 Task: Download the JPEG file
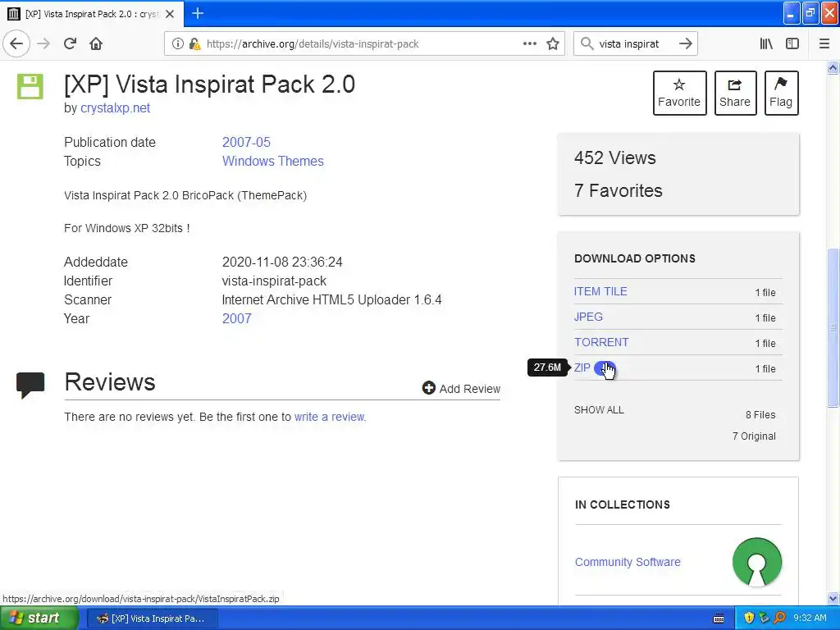(x=588, y=317)
